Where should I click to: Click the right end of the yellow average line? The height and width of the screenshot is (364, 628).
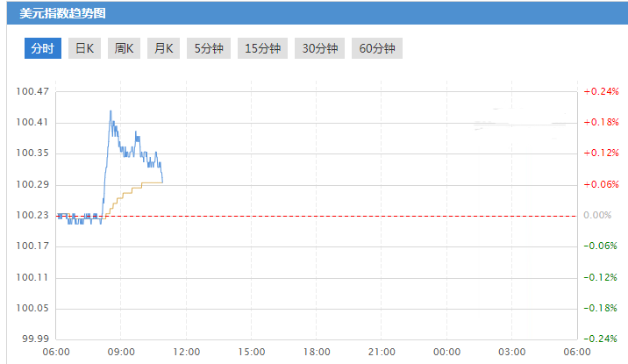(x=162, y=182)
